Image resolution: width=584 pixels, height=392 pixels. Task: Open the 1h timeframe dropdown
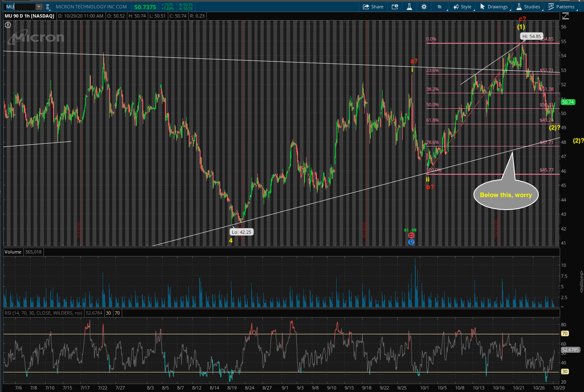440,7
